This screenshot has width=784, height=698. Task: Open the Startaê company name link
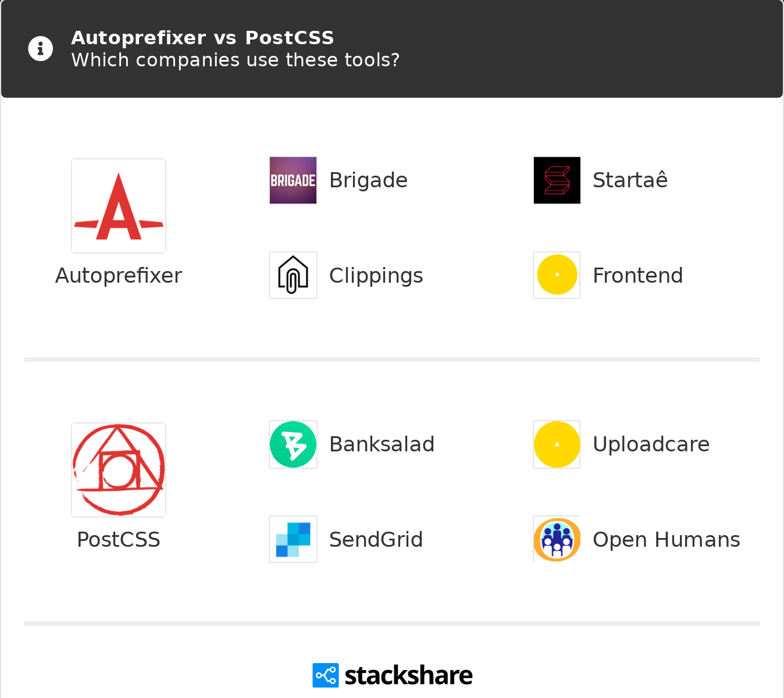coord(630,180)
